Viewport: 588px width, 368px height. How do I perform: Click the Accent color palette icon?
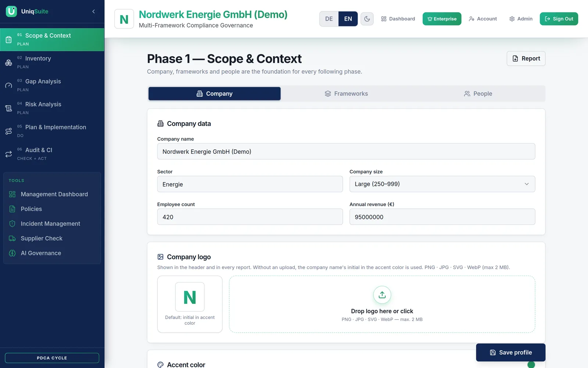point(161,365)
